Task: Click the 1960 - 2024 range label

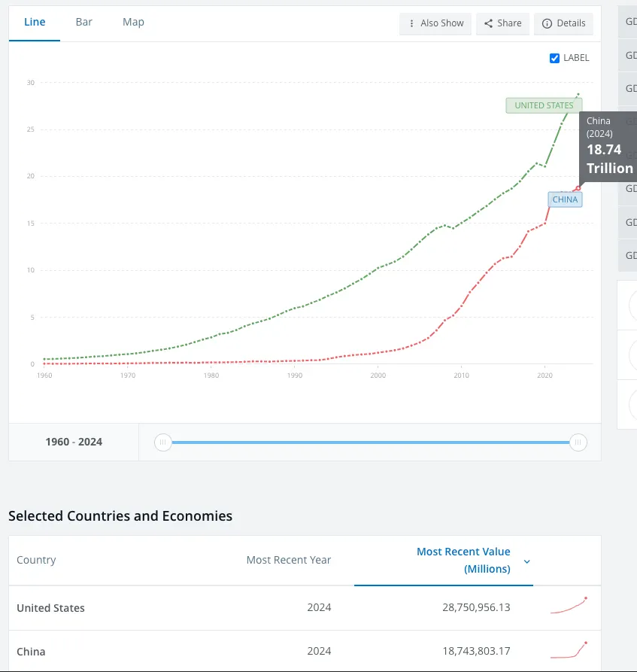Action: coord(74,442)
